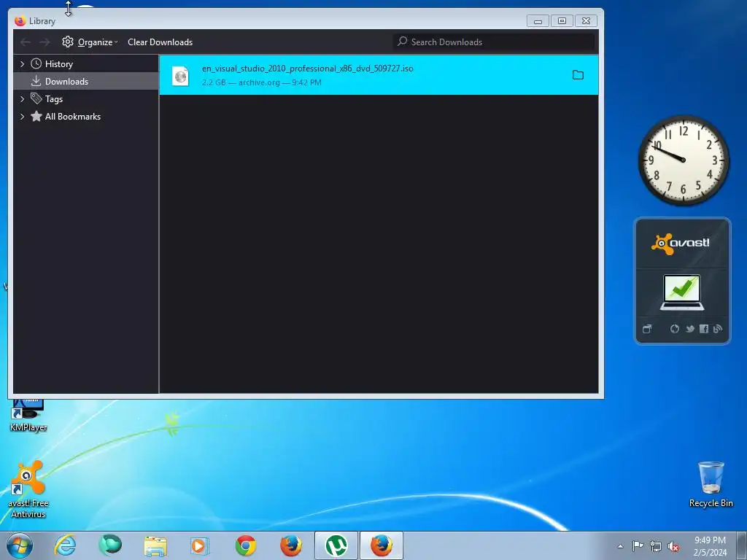Open avast! Free Antivirus desktop shortcut
This screenshot has width=747, height=560.
[28, 489]
